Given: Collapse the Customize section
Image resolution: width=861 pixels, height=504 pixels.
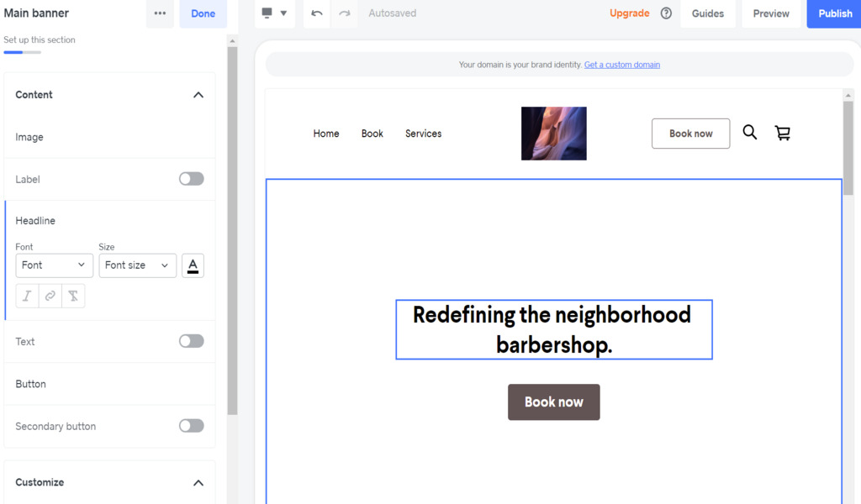Looking at the screenshot, I should 198,483.
